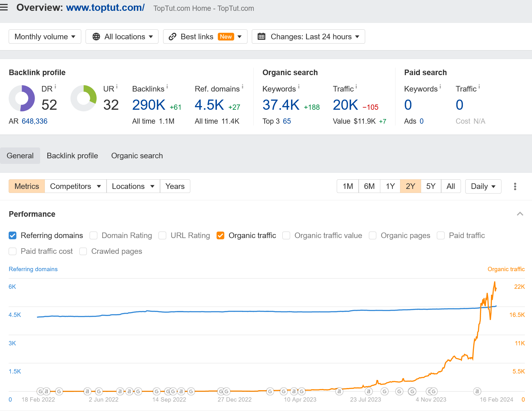This screenshot has width=532, height=418.
Task: Switch to the Backlink profile tab
Action: 72,156
